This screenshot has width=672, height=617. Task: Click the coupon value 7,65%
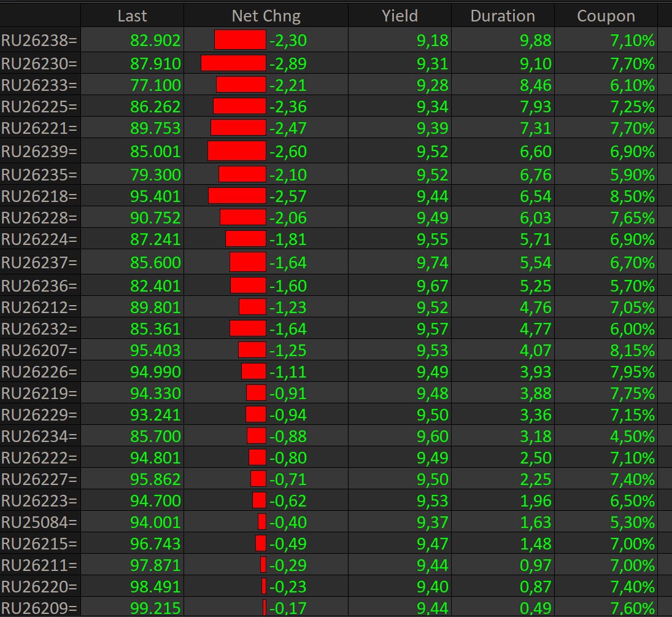tap(633, 217)
